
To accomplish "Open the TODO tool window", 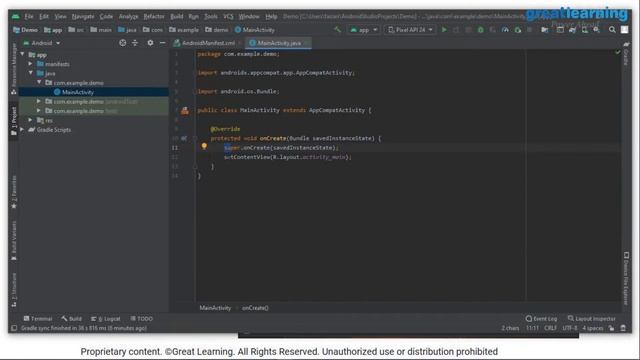I will point(141,319).
